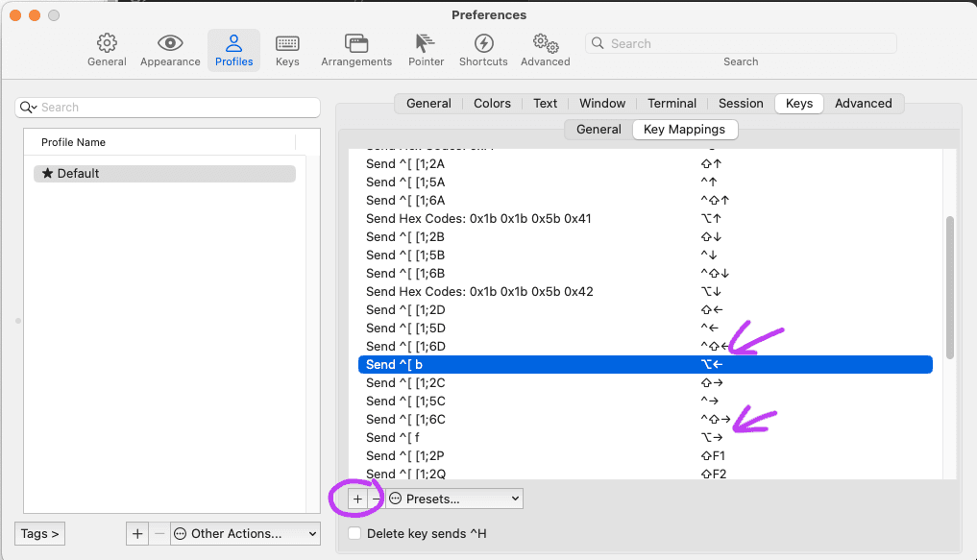
Task: Open the Presets dropdown menu
Action: point(454,499)
